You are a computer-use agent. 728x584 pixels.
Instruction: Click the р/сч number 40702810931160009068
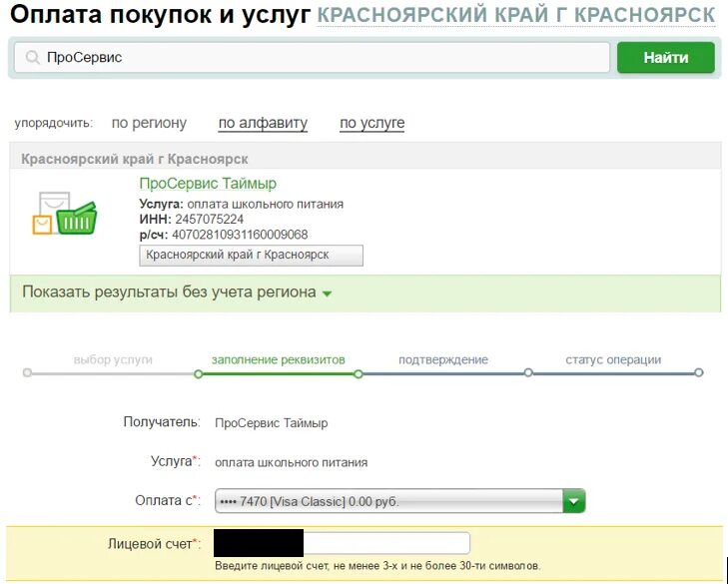coord(240,235)
